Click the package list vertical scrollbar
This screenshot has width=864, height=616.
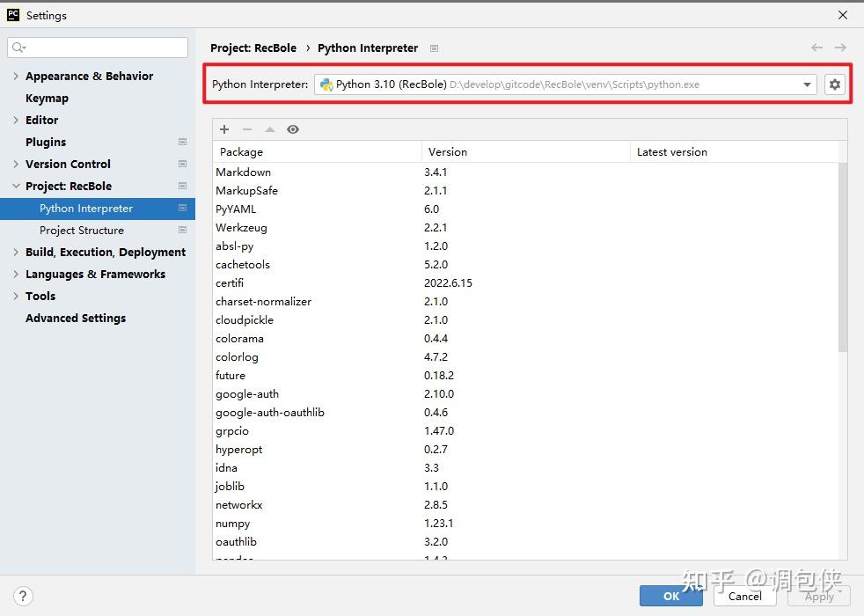point(842,255)
